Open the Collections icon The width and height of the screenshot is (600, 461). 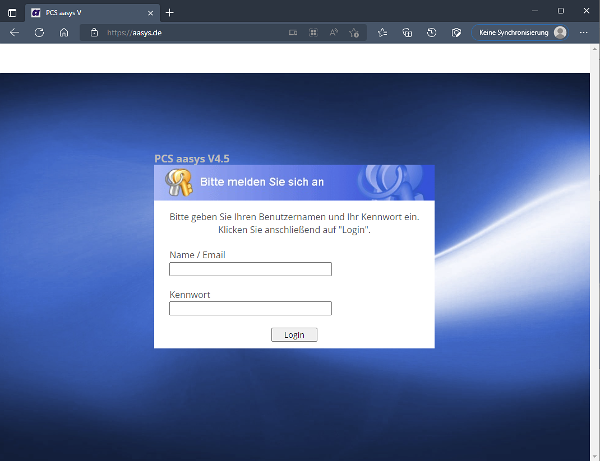(x=407, y=33)
